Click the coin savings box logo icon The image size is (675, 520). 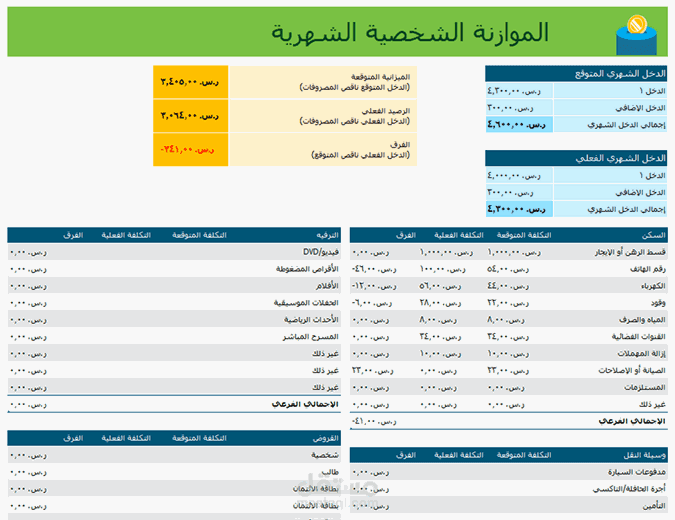(x=636, y=35)
